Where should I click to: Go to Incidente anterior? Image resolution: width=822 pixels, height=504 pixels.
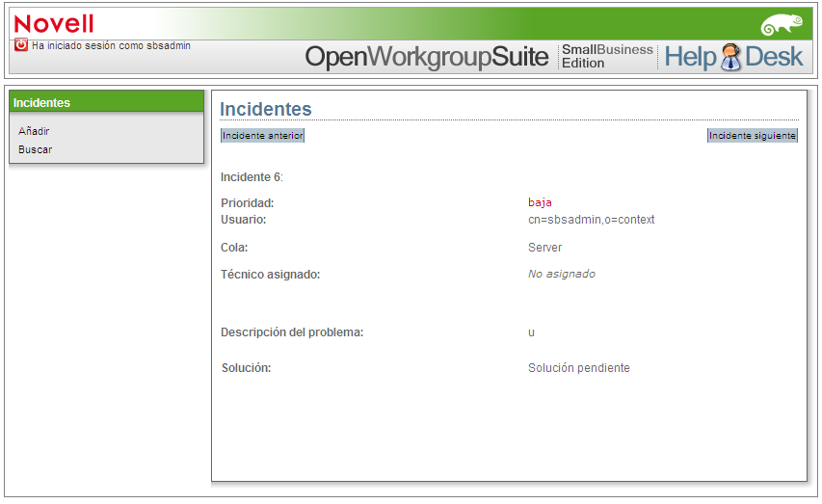coord(262,135)
